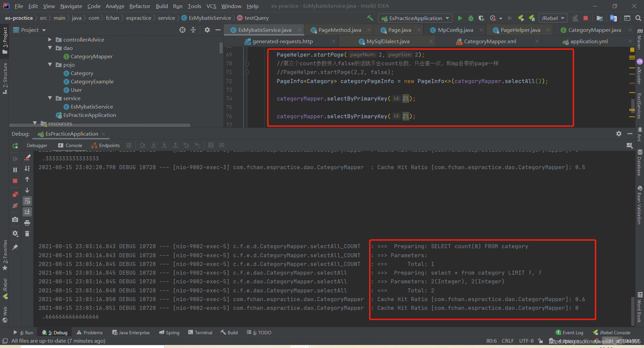Open the Terminal tool window

(200, 333)
